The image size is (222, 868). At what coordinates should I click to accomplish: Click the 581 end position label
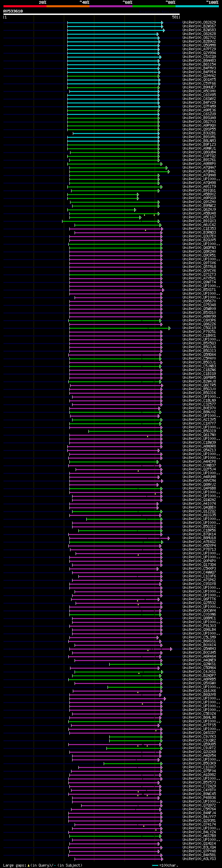click(175, 17)
